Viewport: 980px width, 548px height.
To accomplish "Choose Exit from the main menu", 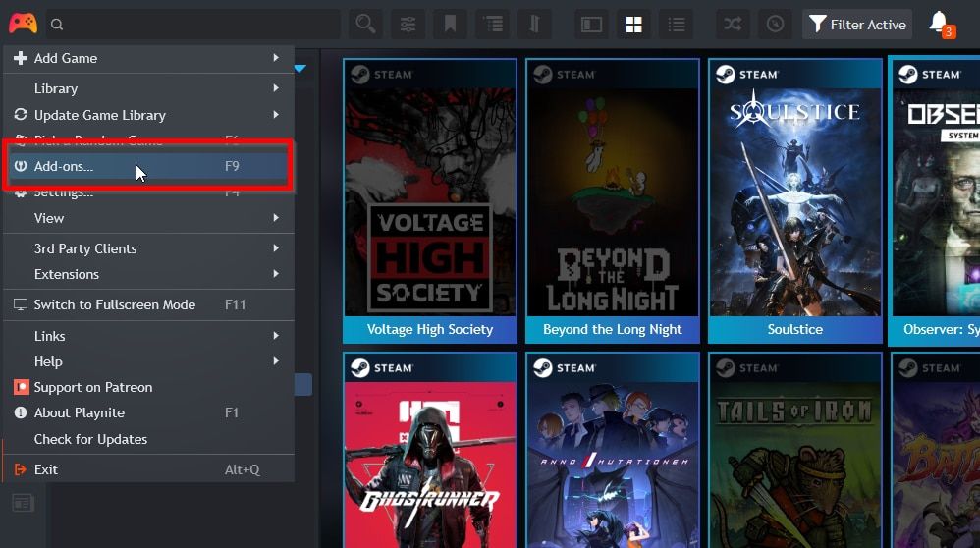I will 148,469.
